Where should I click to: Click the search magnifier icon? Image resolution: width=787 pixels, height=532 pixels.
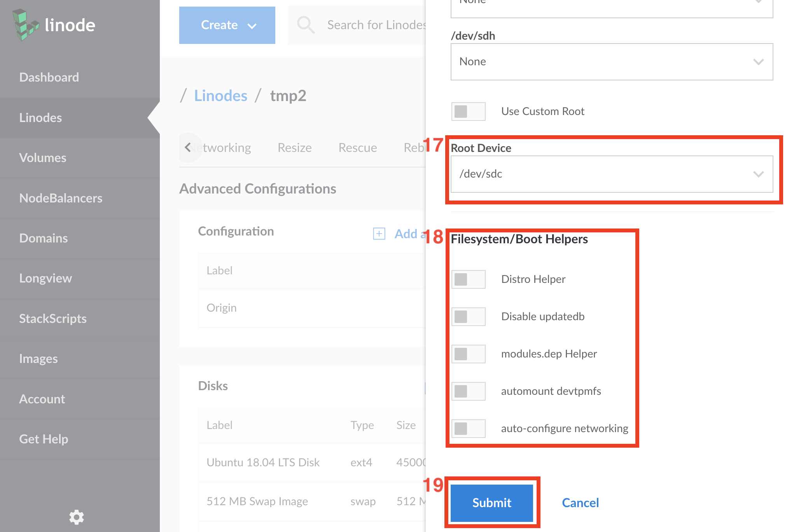(x=306, y=25)
